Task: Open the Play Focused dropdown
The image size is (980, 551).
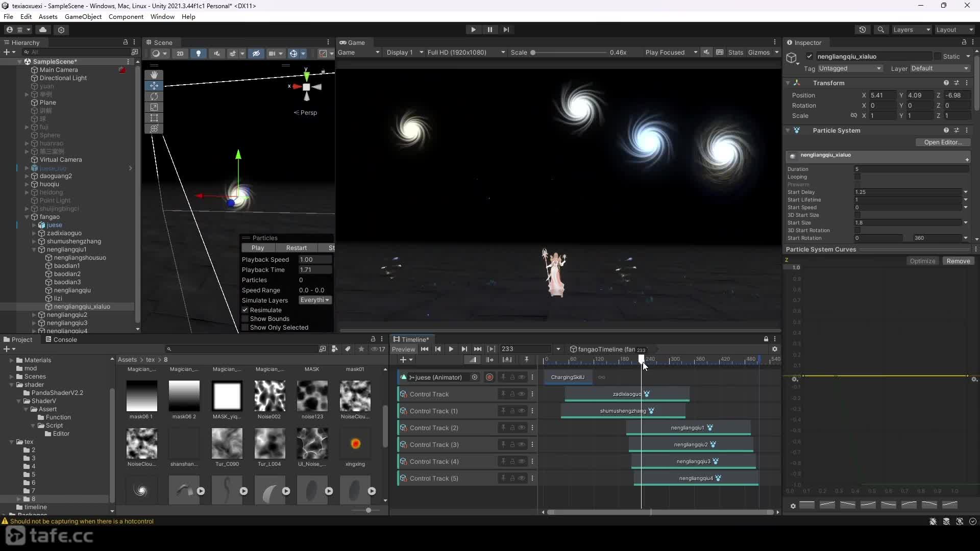Action: (671, 53)
